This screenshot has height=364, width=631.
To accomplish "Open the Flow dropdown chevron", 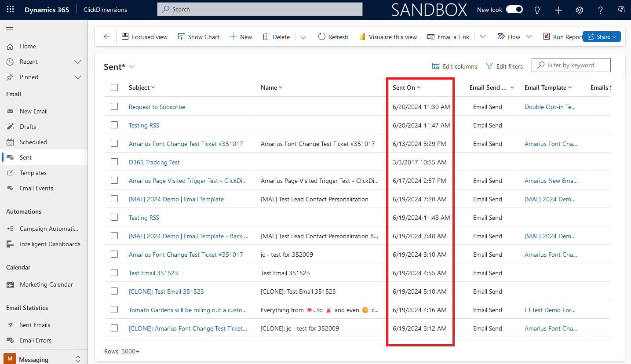I will pyautogui.click(x=529, y=37).
